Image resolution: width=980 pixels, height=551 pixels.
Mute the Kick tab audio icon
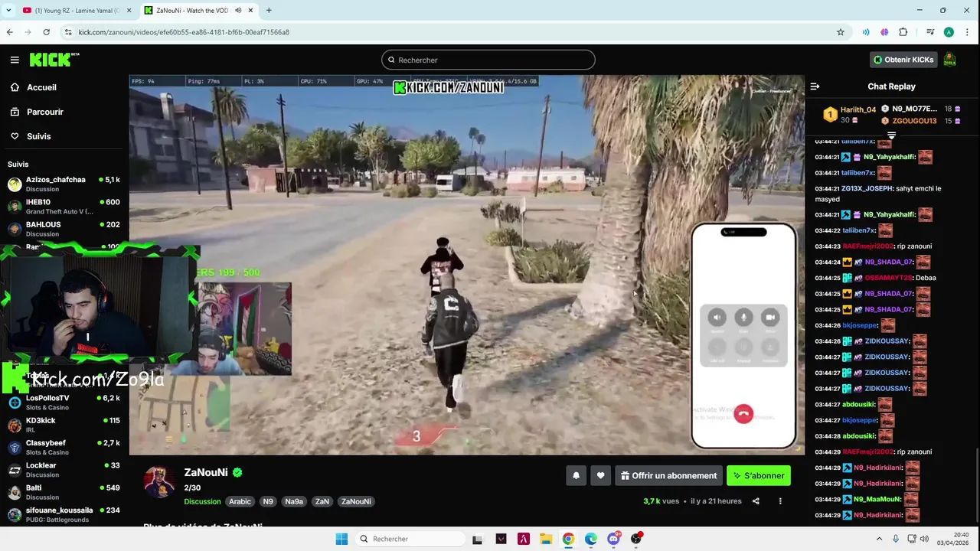coord(238,11)
